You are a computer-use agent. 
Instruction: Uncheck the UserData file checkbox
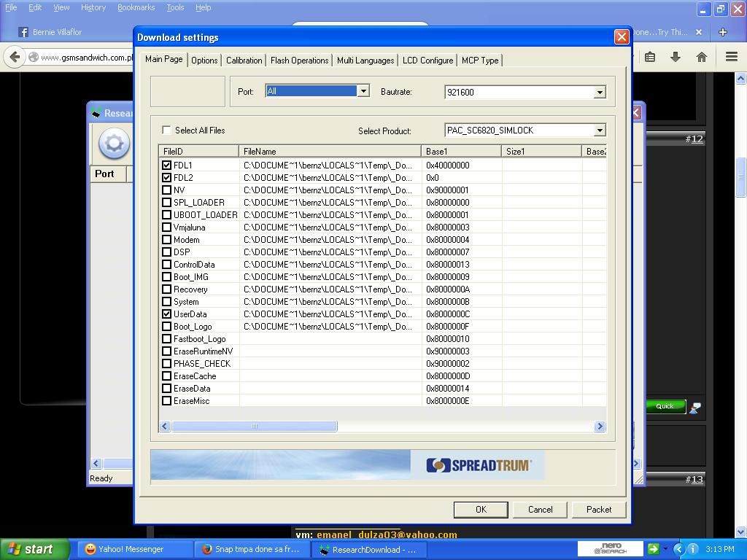tap(167, 314)
